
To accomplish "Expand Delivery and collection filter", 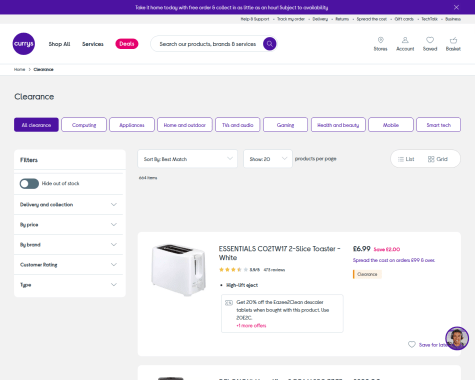I will click(x=68, y=204).
